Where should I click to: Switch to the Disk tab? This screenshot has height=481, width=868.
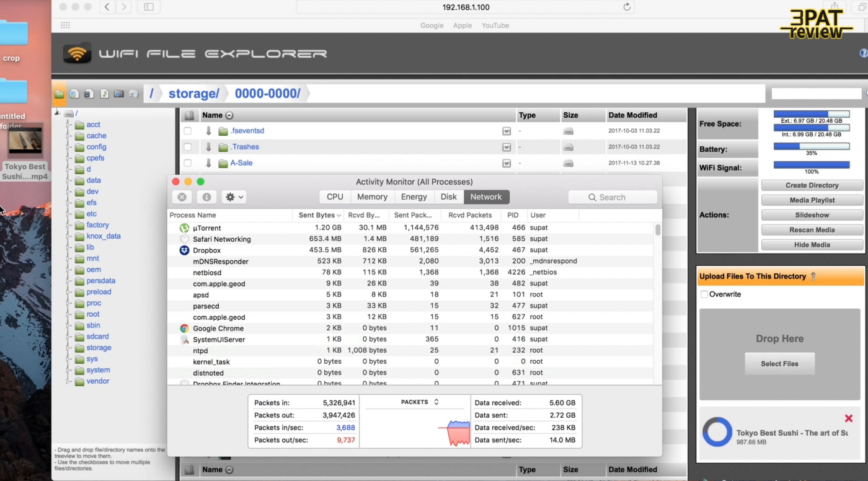449,196
